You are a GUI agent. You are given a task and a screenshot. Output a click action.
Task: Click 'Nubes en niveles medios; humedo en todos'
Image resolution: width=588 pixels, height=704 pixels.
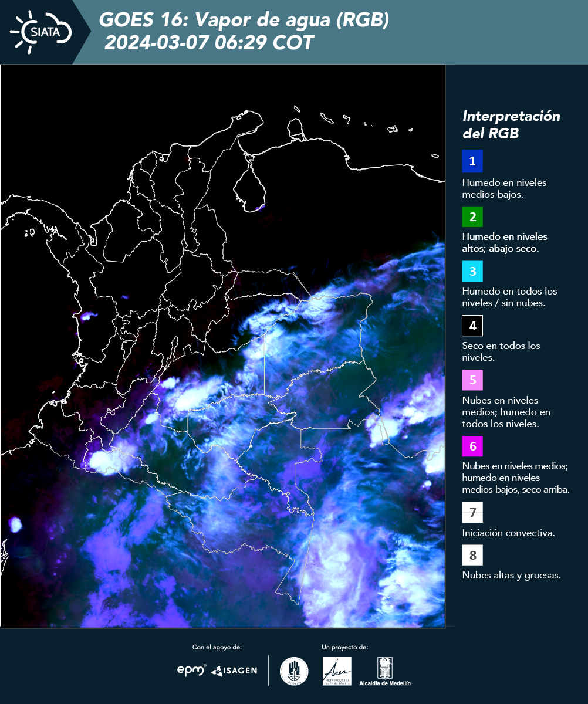(x=506, y=412)
